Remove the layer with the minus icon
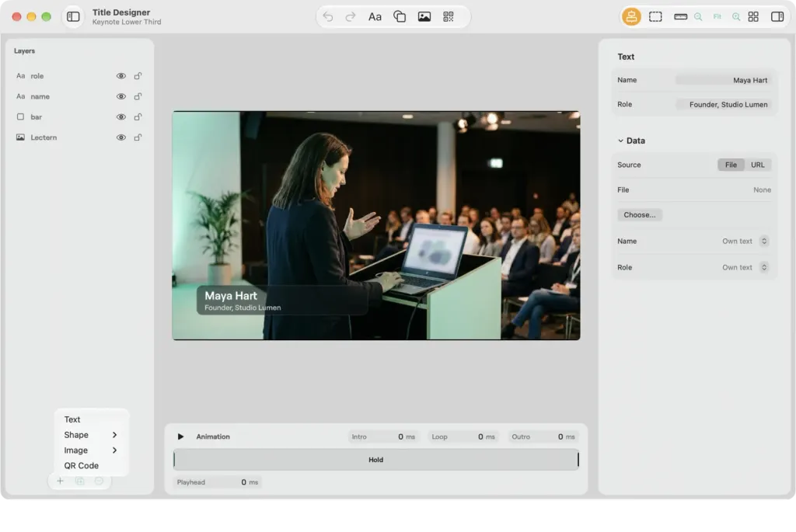 [x=99, y=481]
